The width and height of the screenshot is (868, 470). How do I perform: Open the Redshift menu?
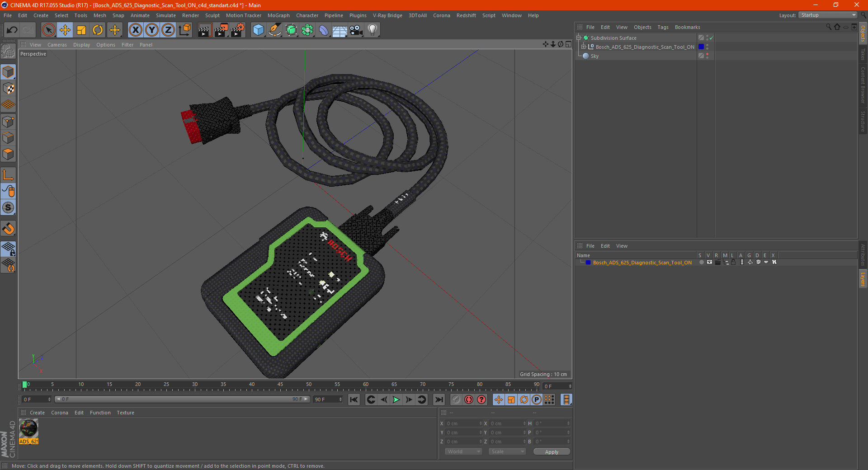tap(466, 15)
